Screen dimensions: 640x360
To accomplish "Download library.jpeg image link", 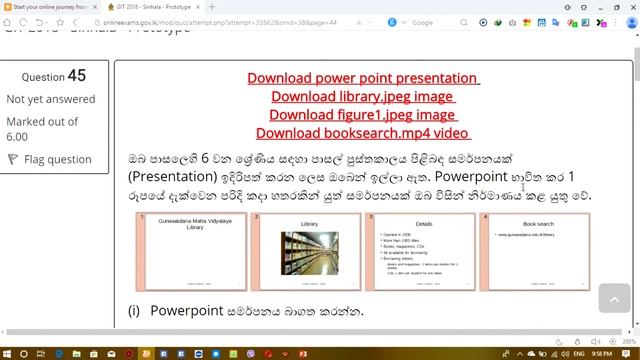I will click(x=363, y=96).
